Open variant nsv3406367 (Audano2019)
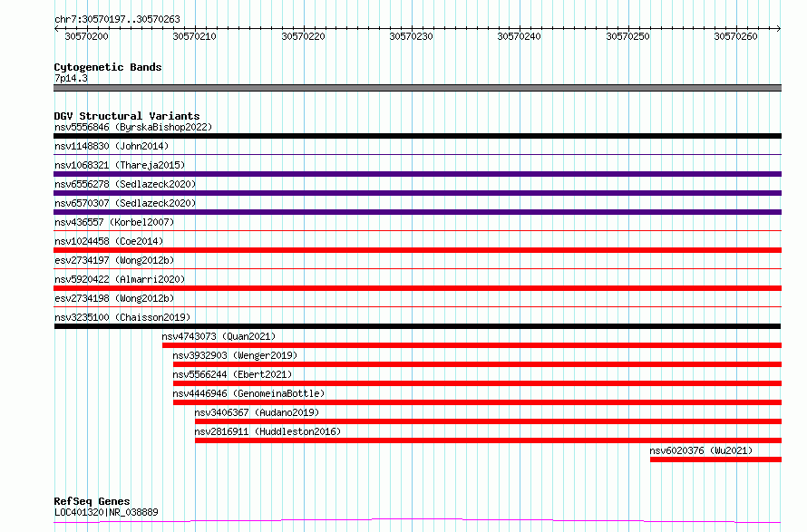Image resolution: width=807 pixels, height=532 pixels. [x=257, y=412]
